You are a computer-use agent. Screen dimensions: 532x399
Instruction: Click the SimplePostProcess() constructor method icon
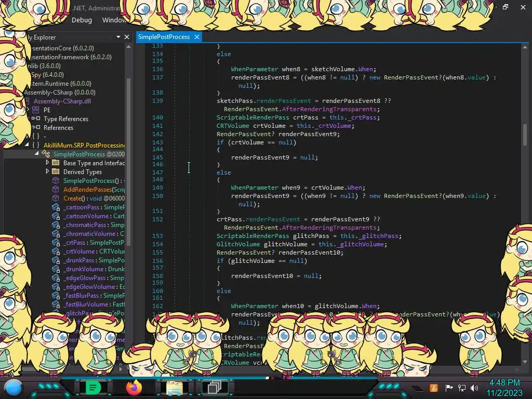pos(56,180)
